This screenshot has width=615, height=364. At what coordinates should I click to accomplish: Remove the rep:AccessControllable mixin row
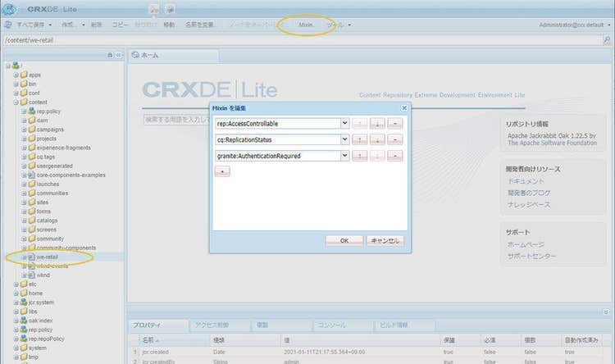pyautogui.click(x=394, y=124)
